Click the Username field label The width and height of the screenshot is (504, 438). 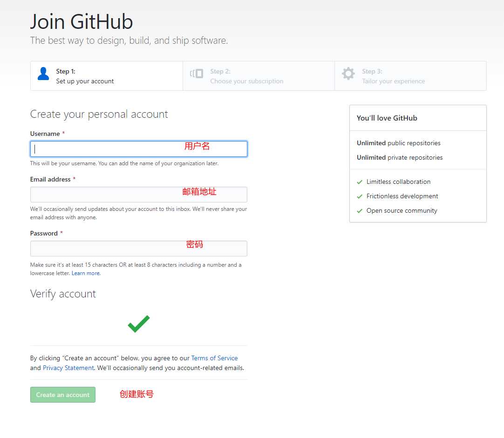point(45,134)
